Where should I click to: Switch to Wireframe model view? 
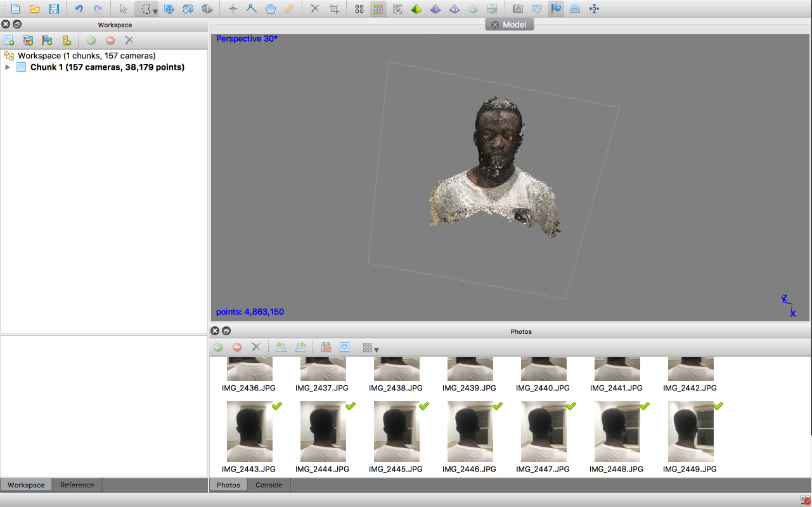pos(454,9)
